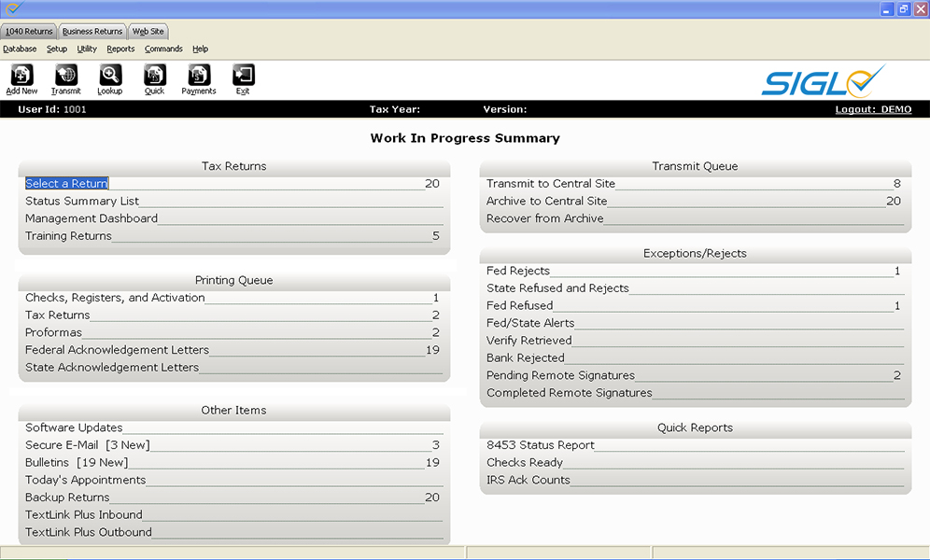Open Checks, Registers, and Activation
Image resolution: width=930 pixels, height=560 pixels.
[x=115, y=298]
